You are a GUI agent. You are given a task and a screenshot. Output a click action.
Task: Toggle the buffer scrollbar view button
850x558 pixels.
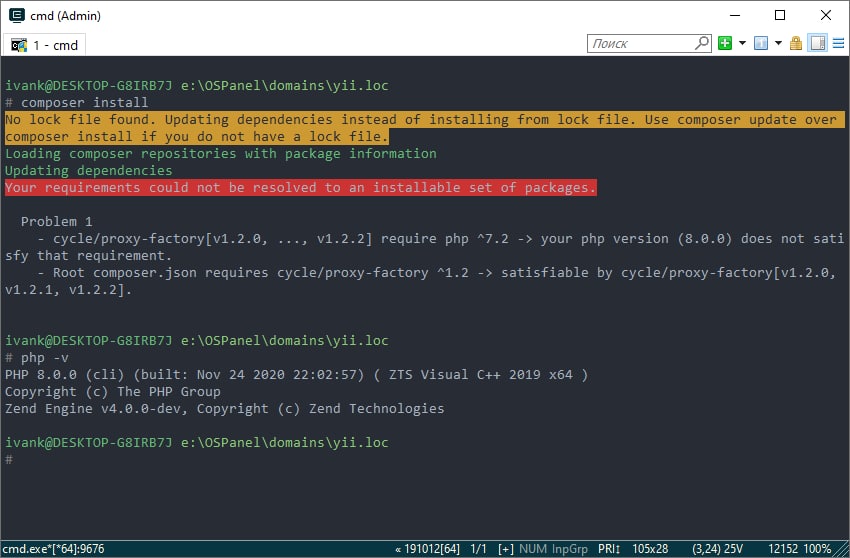[x=817, y=43]
